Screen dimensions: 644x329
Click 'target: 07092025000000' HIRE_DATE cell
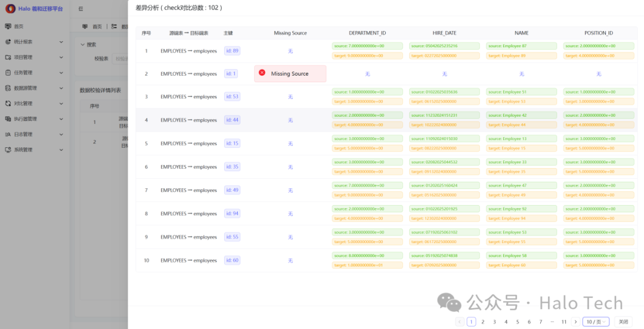[x=444, y=265]
